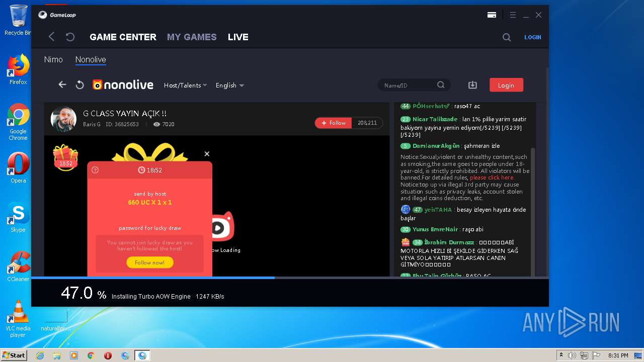This screenshot has width=644, height=362.
Task: Click the follower count 208,211
Action: click(x=367, y=123)
